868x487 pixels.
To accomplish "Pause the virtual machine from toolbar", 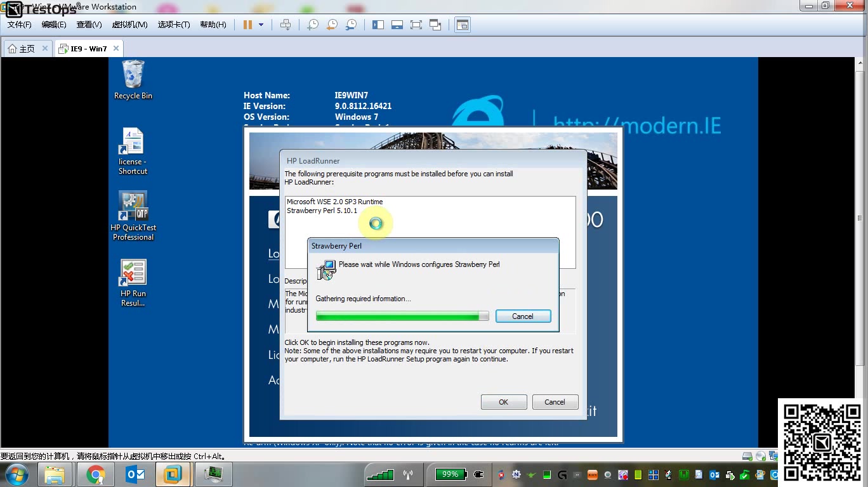I will pyautogui.click(x=247, y=25).
